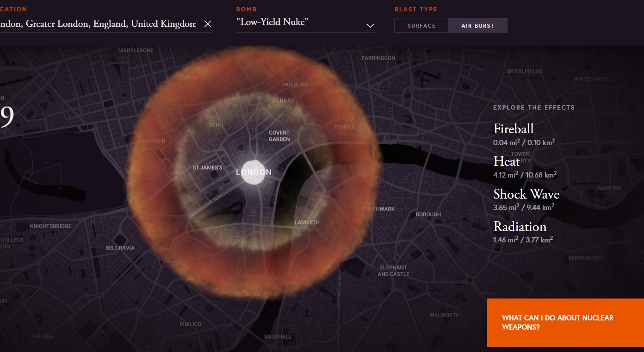Viewport: 644px width, 352px height.
Task: Click the Blast Type field label
Action: (x=416, y=9)
